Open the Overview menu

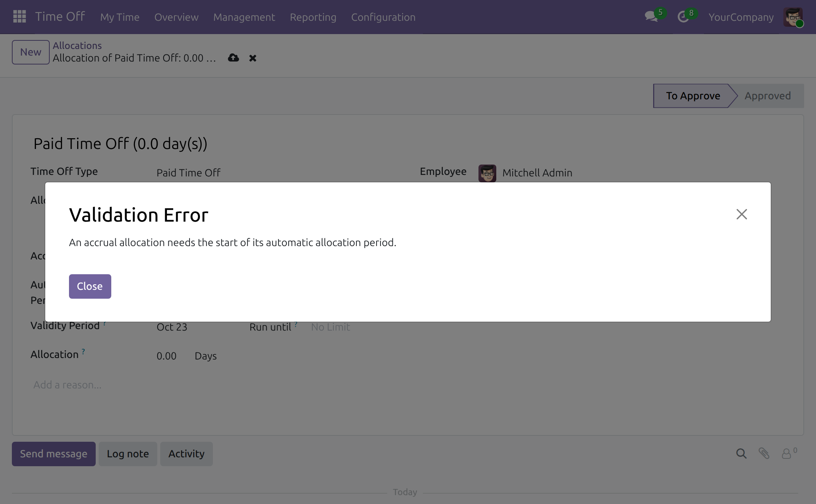pyautogui.click(x=177, y=17)
